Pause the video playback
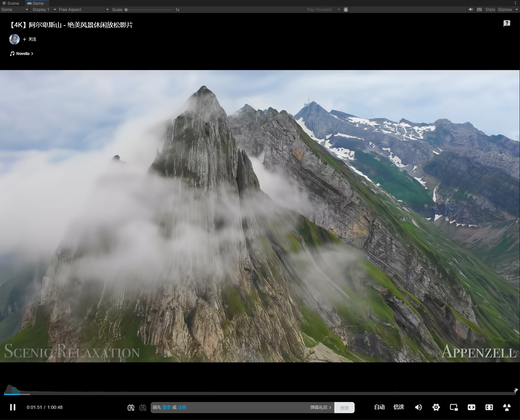 point(13,407)
